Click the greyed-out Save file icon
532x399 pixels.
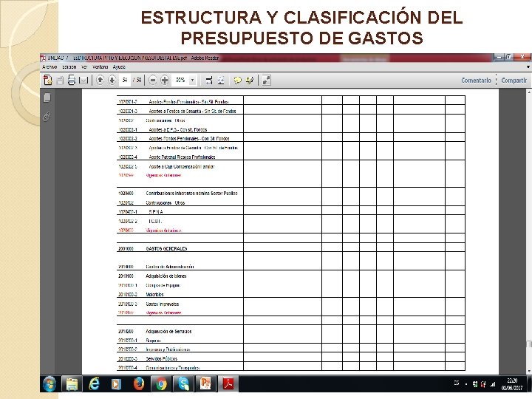(60, 81)
